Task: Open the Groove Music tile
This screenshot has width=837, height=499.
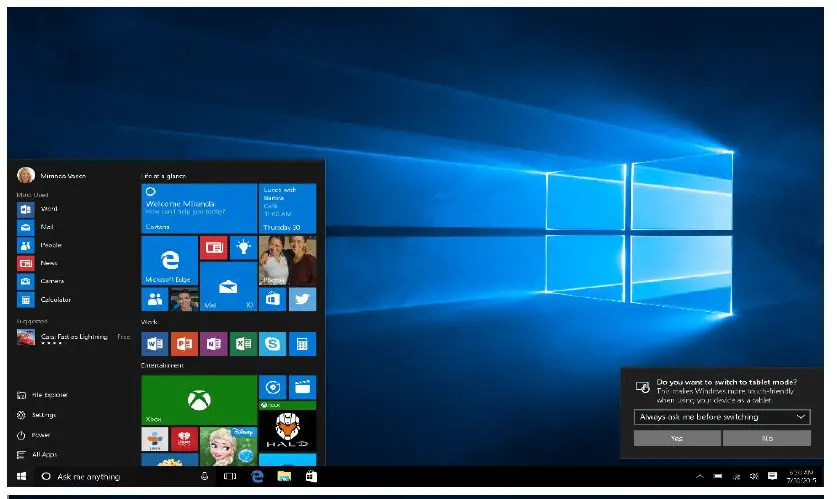Action: (273, 387)
